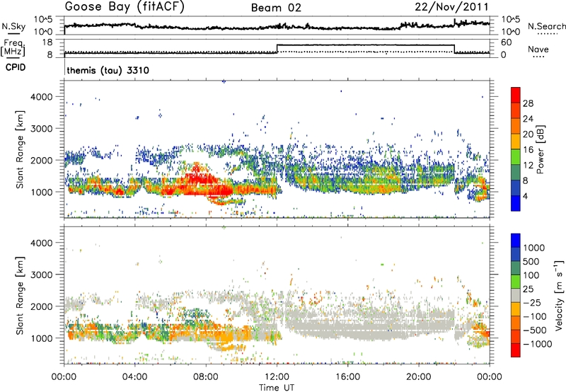Click the '18' frequency axis tick
This screenshot has width=566, height=392.
coord(47,42)
